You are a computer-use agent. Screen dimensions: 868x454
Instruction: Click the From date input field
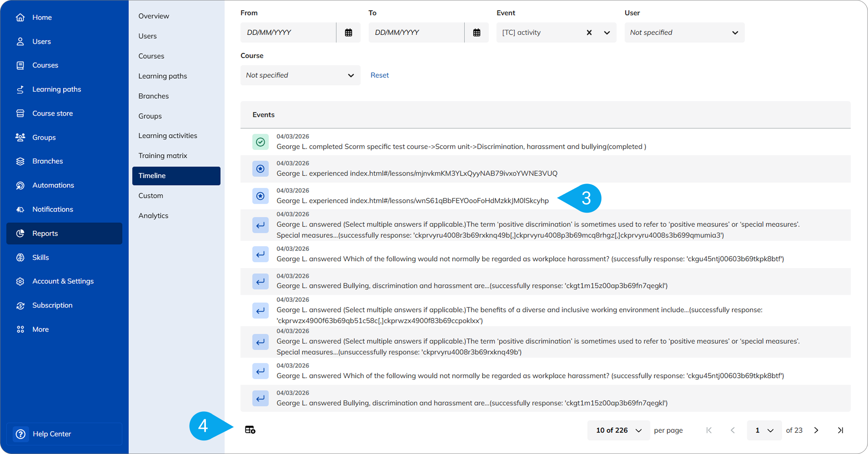click(x=288, y=32)
